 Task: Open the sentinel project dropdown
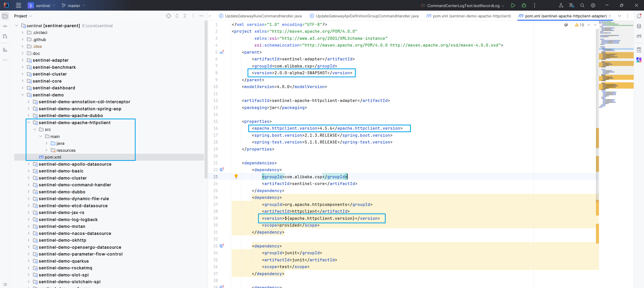(42, 5)
